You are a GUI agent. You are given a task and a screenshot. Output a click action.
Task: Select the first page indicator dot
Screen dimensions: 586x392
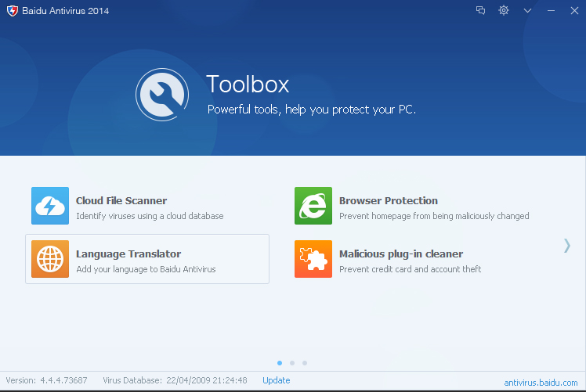point(280,363)
